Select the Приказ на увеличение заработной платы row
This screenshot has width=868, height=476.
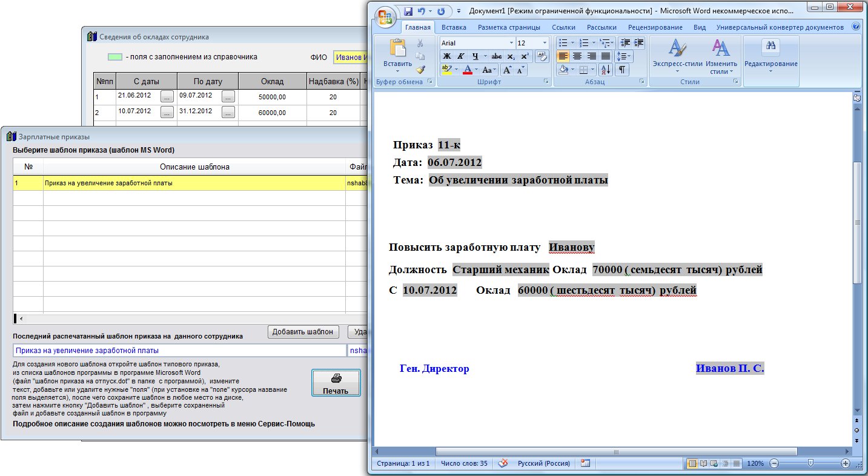point(182,183)
